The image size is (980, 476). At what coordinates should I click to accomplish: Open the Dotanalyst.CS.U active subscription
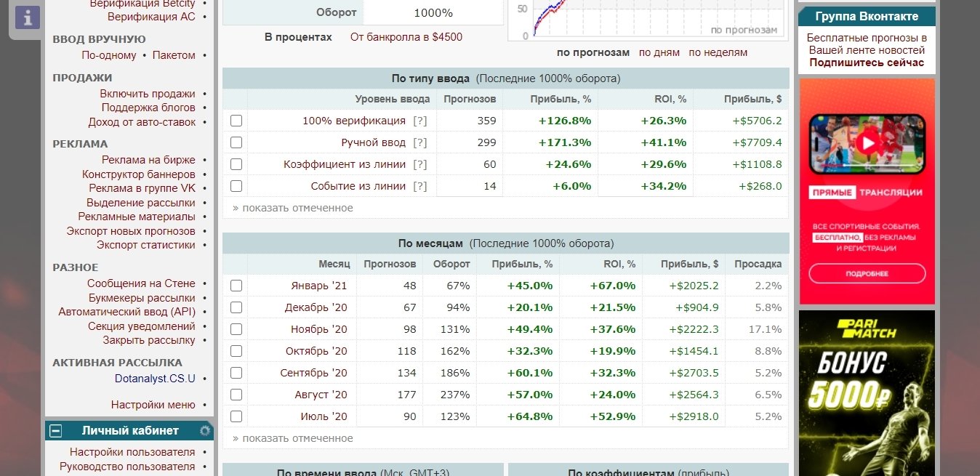[x=155, y=378]
